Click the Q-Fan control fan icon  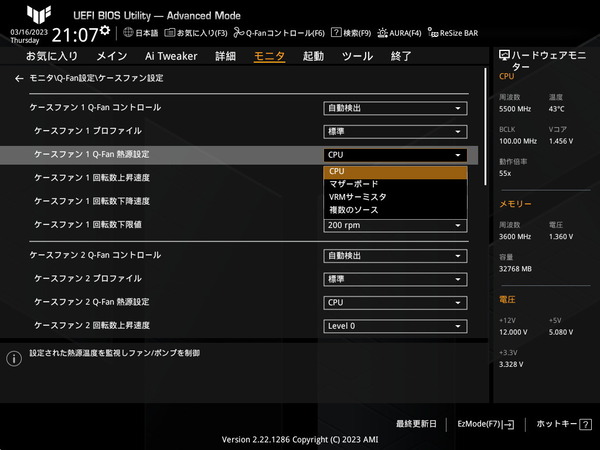[x=239, y=33]
